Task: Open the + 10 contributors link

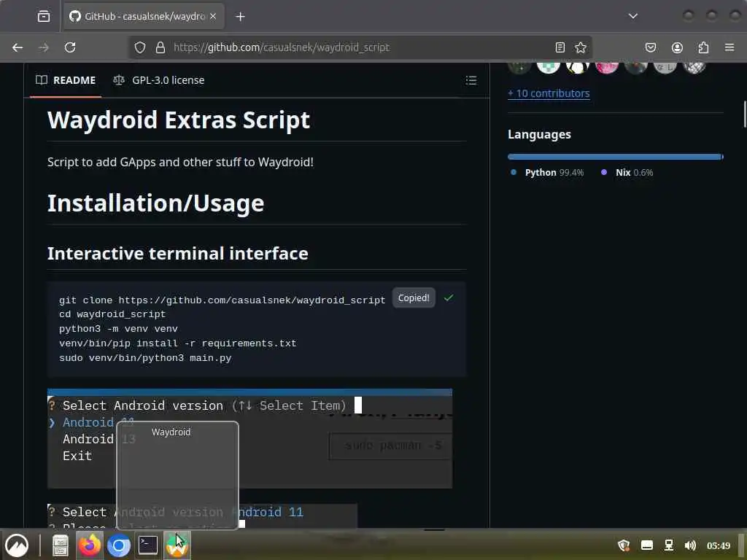Action: click(549, 93)
